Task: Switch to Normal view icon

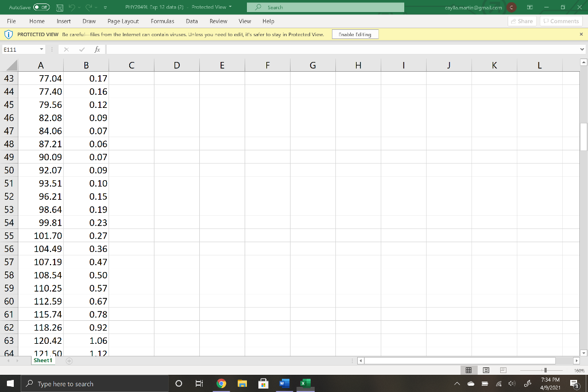Action: click(469, 370)
